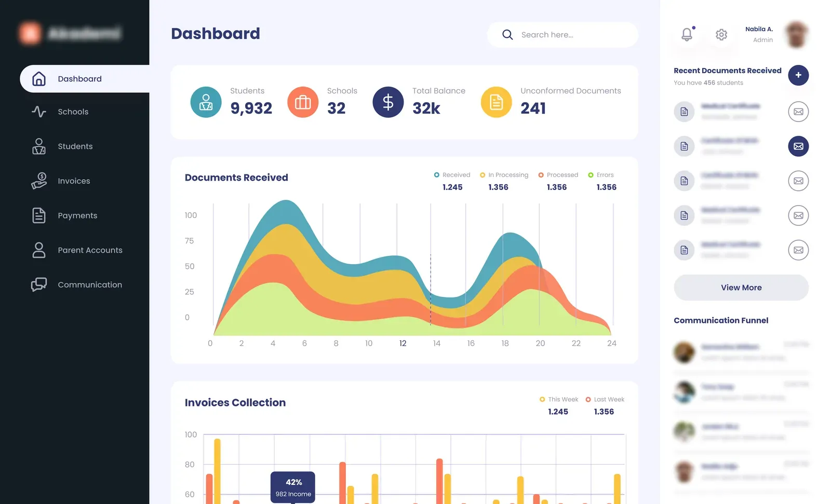Toggle the In Processing legend marker

[482, 175]
